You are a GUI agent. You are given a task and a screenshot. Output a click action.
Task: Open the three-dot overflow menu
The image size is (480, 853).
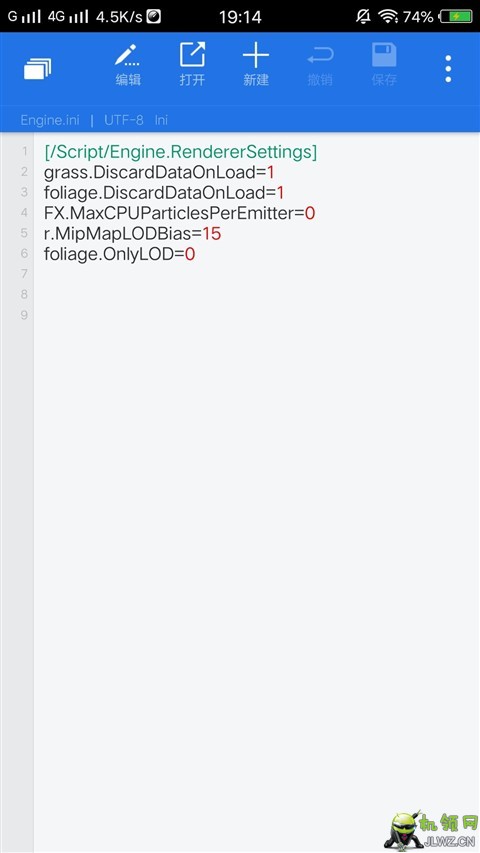coord(448,69)
